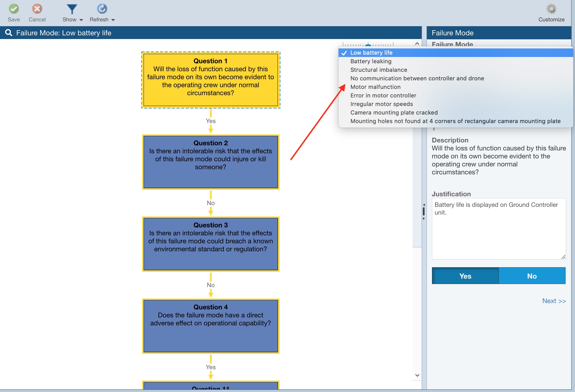
Task: Expand the Refresh dropdown arrow
Action: pos(113,20)
